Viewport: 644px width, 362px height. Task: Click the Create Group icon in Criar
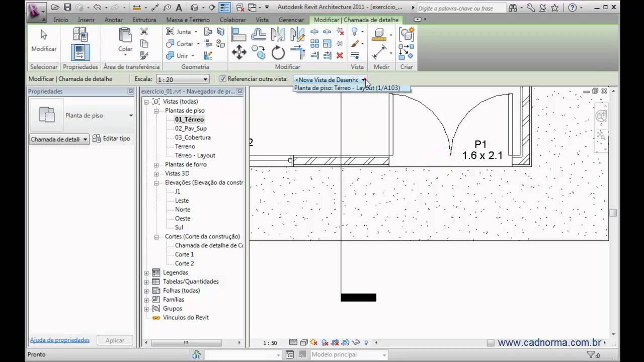coord(407,34)
